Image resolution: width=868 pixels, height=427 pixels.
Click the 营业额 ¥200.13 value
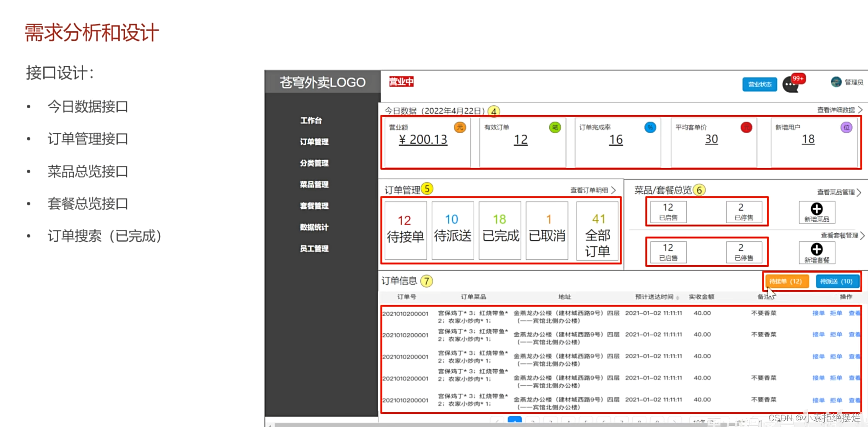click(x=423, y=139)
